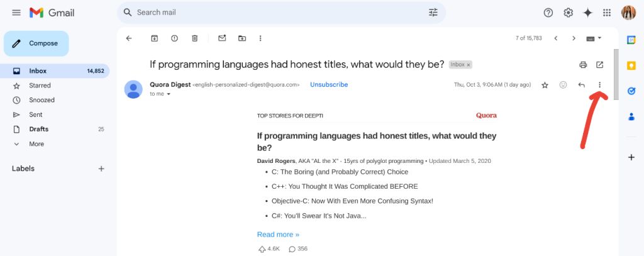Report this email as spam
The width and height of the screenshot is (644, 256).
[174, 38]
